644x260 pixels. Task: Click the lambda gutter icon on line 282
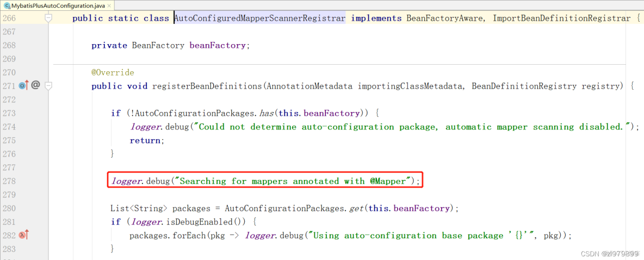click(x=23, y=235)
